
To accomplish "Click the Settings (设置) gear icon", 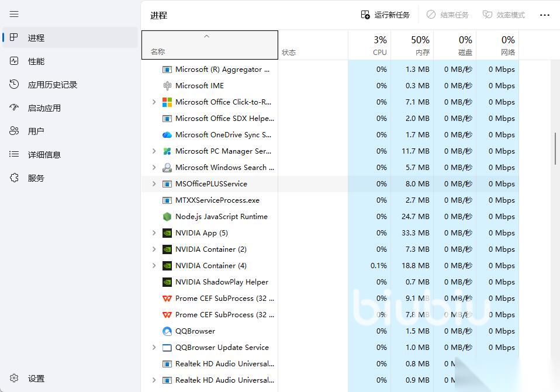I will point(14,378).
